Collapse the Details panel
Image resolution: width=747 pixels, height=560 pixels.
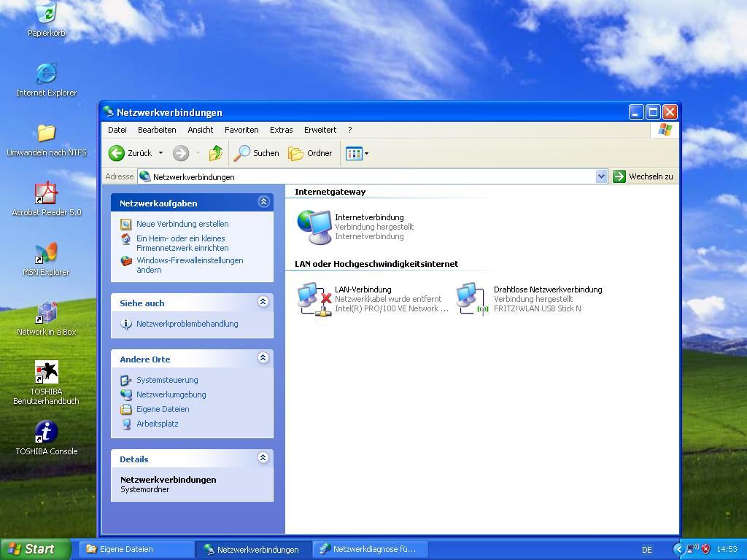pos(263,458)
